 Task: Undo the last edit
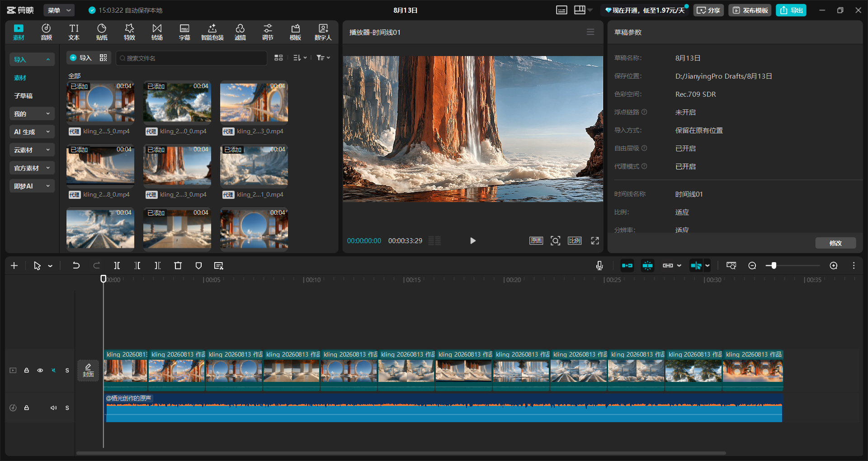(76, 266)
